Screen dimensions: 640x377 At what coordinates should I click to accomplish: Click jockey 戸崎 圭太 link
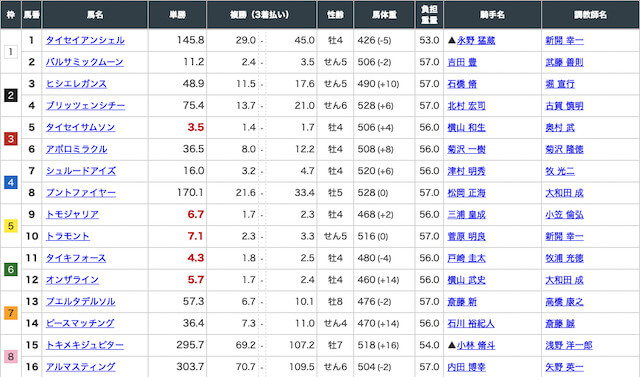point(467,258)
